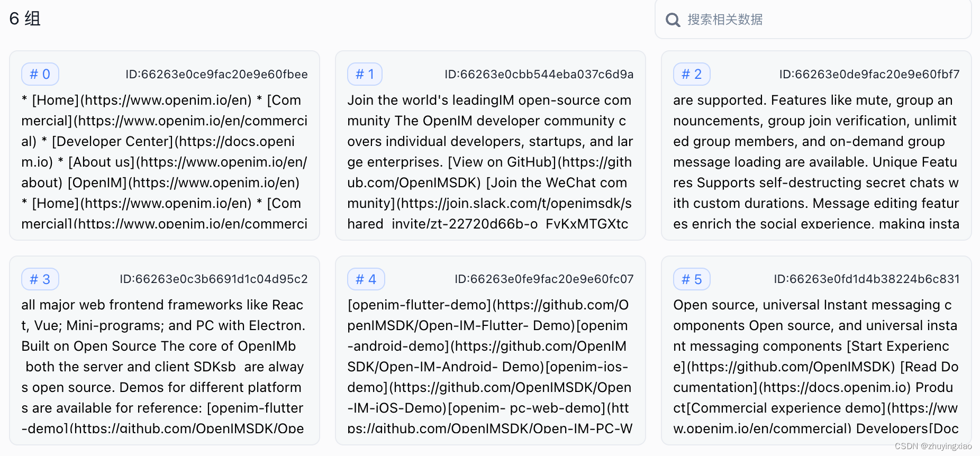Click ID:66263e0de9fac20e9e60fbf7 text
980x456 pixels.
(869, 75)
